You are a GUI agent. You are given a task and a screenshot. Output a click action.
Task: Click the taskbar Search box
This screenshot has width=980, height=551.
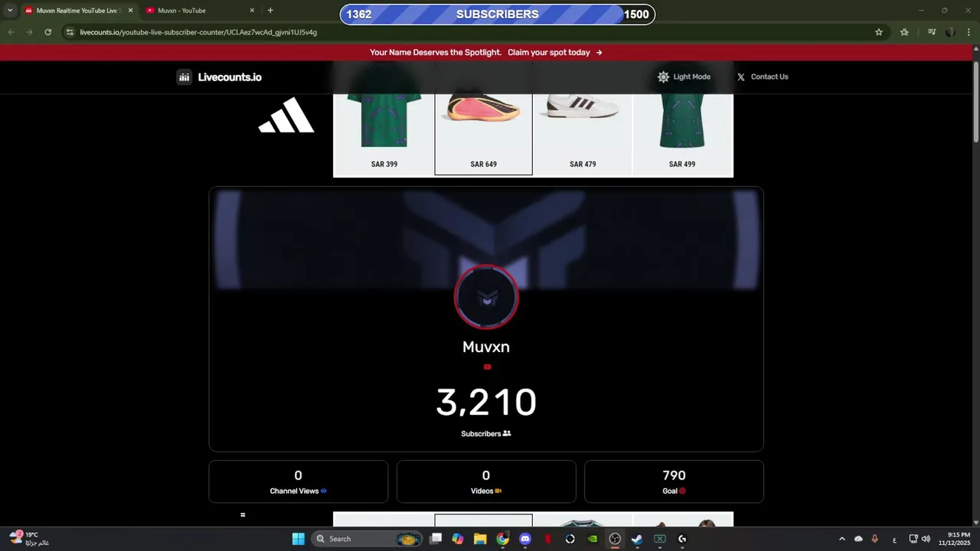tap(368, 539)
